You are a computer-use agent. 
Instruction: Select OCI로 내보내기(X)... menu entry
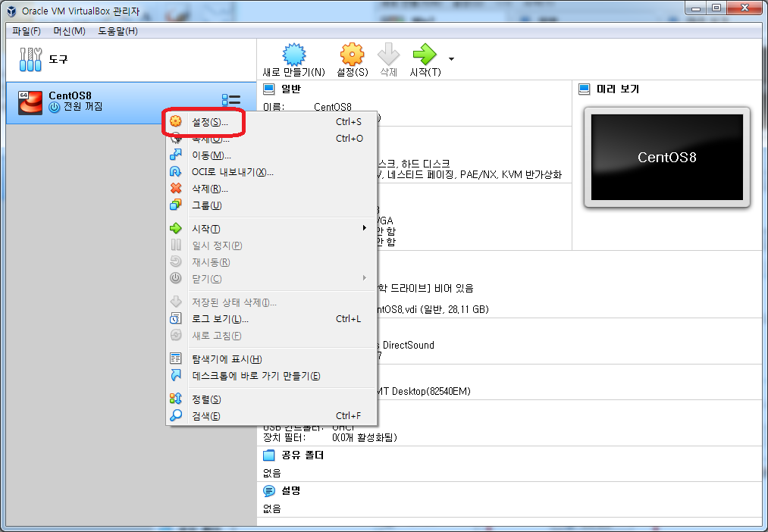tap(271, 172)
